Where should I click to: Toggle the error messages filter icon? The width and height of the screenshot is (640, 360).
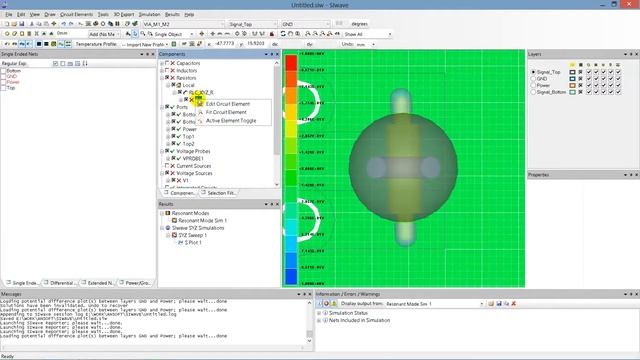pyautogui.click(x=327, y=304)
